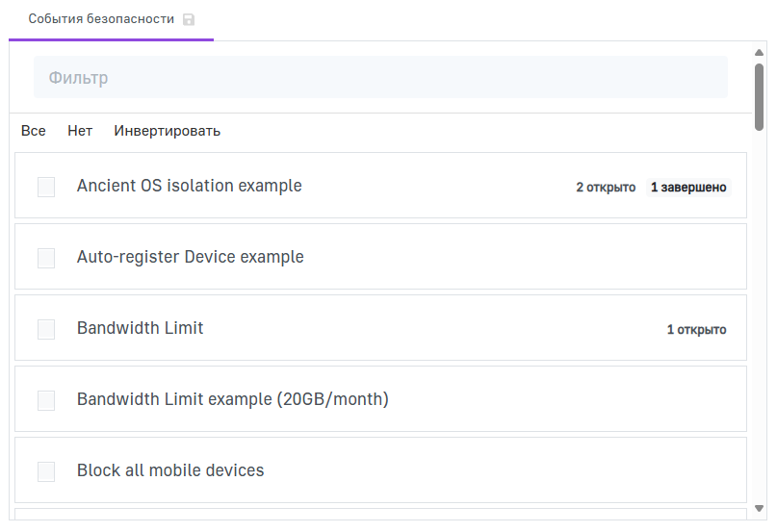Click the '1 завершено' badge
777x532 pixels.
click(x=688, y=188)
